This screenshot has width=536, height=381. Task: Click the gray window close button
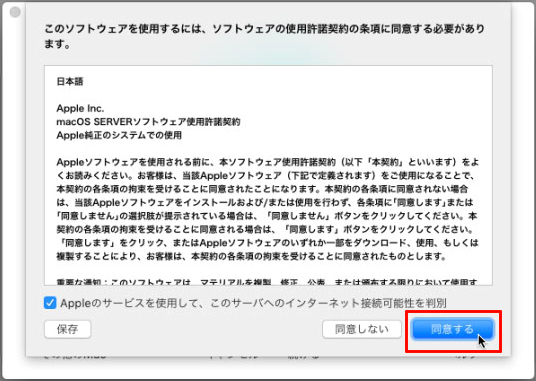[x=15, y=12]
